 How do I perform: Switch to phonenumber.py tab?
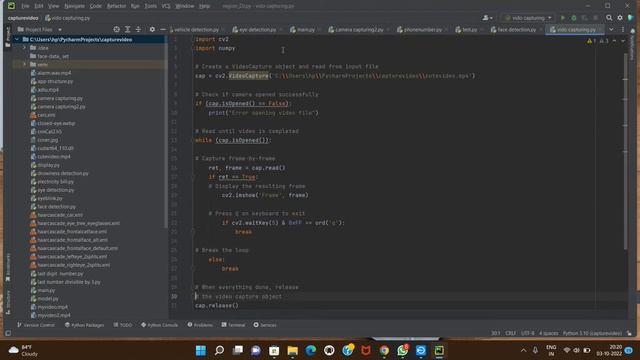coord(422,30)
